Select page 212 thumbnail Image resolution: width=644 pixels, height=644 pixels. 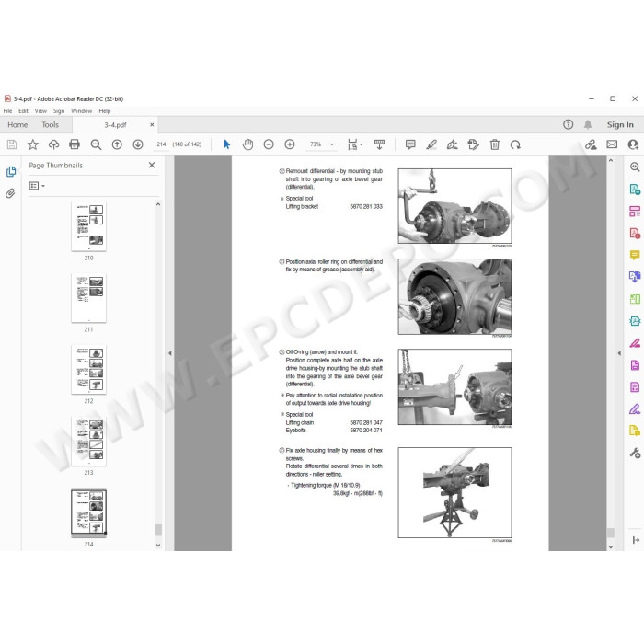pyautogui.click(x=88, y=370)
